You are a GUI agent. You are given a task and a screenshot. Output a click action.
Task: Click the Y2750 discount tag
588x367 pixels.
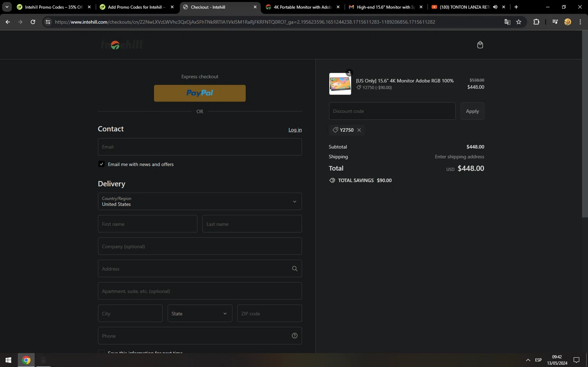[x=347, y=130]
